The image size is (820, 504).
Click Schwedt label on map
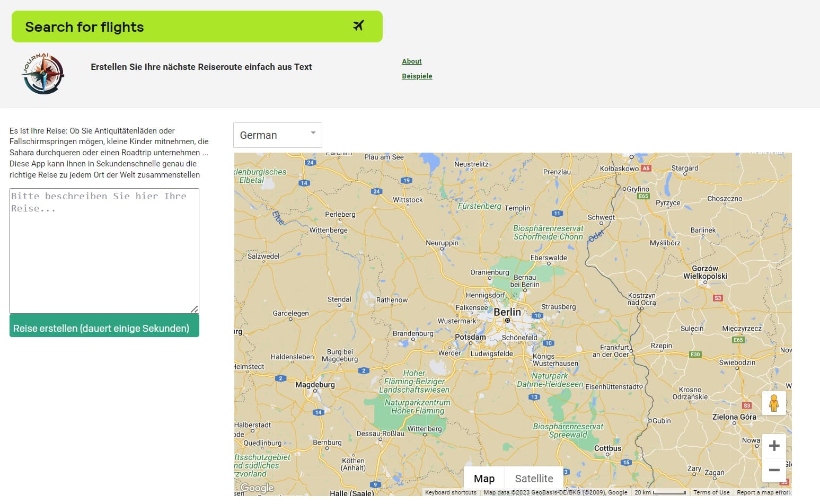[601, 217]
